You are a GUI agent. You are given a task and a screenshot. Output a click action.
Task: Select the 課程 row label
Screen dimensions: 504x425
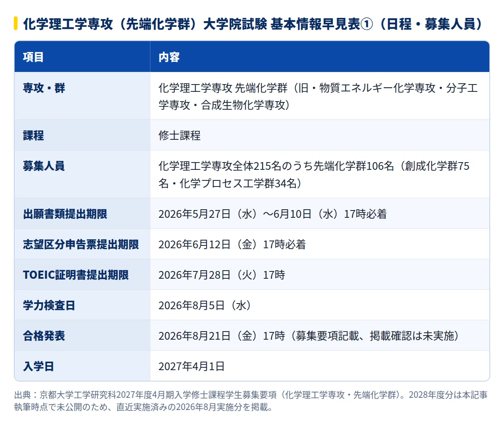[x=82, y=135]
